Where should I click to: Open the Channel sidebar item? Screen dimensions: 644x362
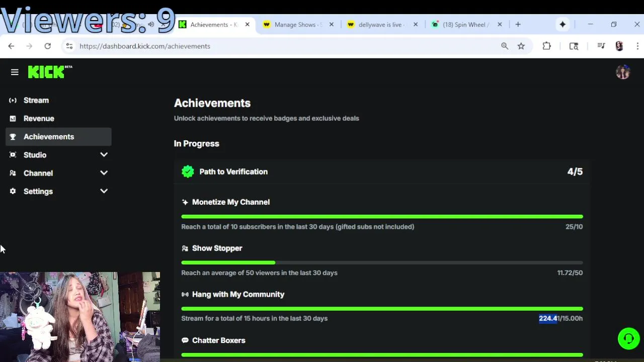point(58,173)
